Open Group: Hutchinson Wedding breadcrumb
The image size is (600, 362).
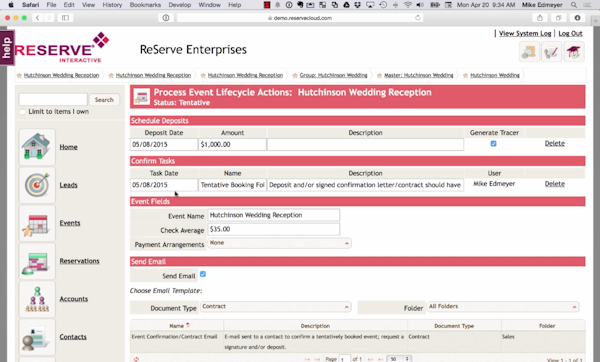tap(333, 75)
